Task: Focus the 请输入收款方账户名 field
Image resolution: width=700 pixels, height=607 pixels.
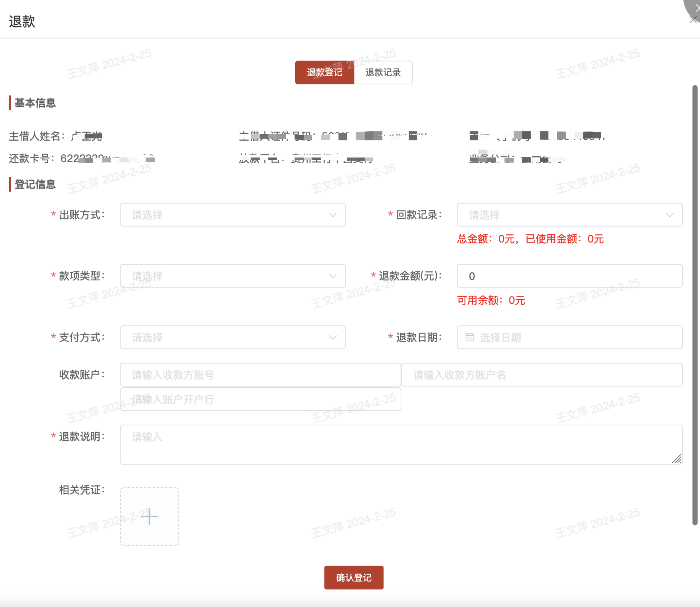Action: [541, 375]
